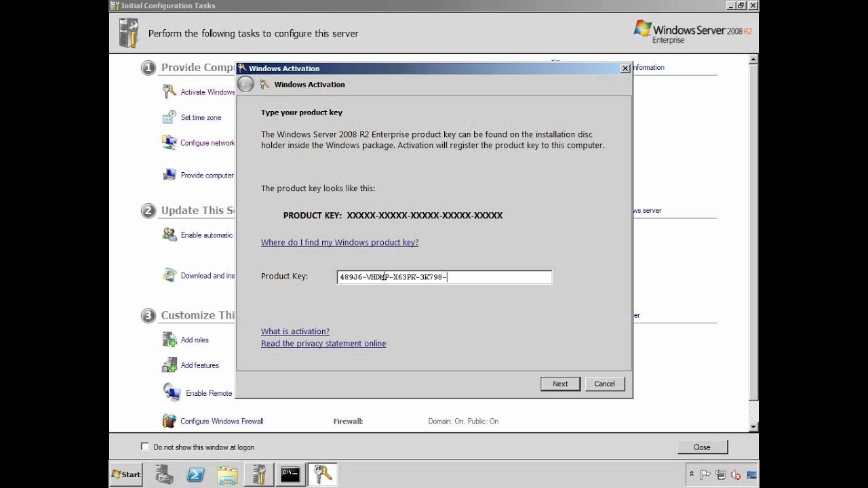
Task: Open 'Read the privacy statement online' link
Action: pos(323,344)
